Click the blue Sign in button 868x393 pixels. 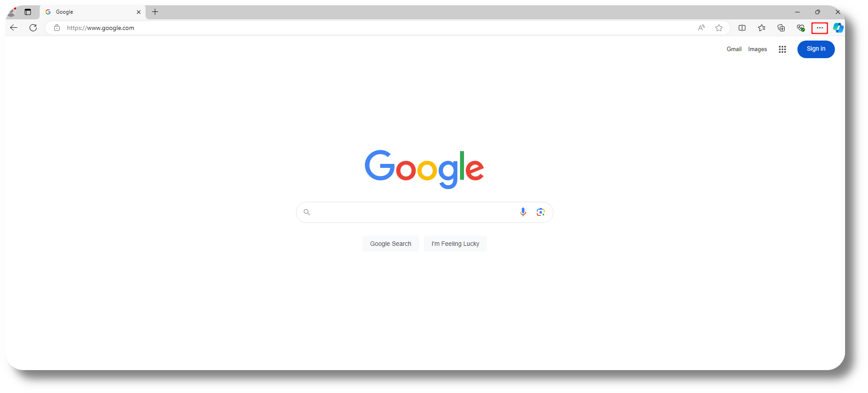[816, 49]
